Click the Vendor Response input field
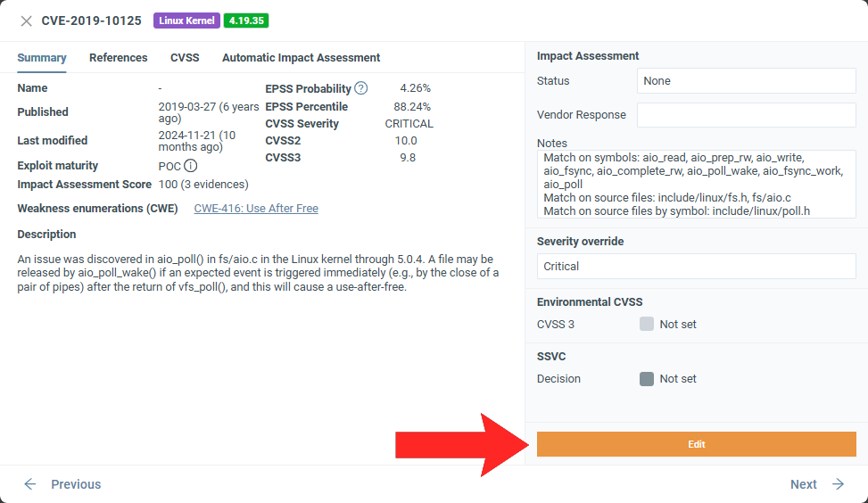The image size is (868, 503). 746,115
